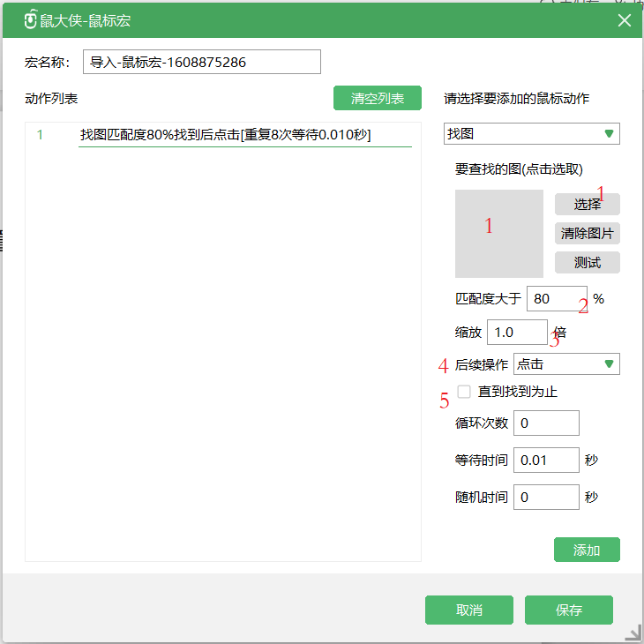644x644 pixels.
Task: Click the 缩放 scale input field
Action: [x=517, y=332]
